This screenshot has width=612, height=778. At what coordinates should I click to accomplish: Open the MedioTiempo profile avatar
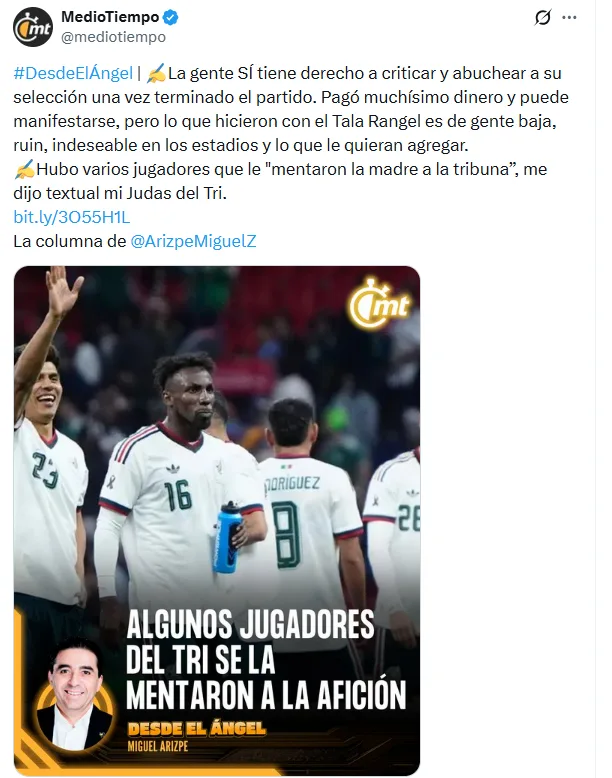[33, 27]
